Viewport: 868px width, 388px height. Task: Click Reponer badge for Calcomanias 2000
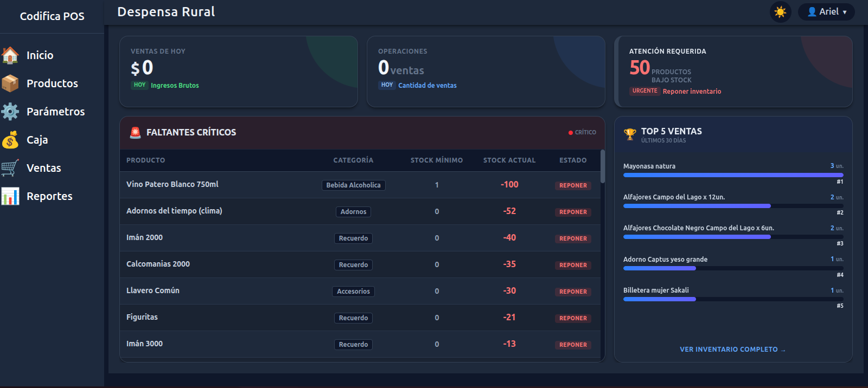coord(573,265)
